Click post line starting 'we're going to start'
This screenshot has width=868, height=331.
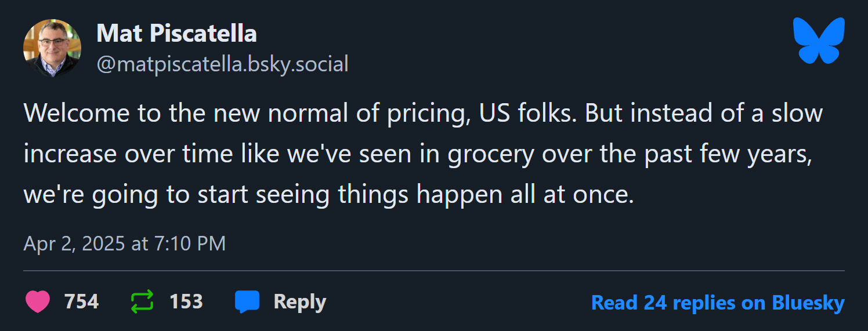tap(328, 195)
